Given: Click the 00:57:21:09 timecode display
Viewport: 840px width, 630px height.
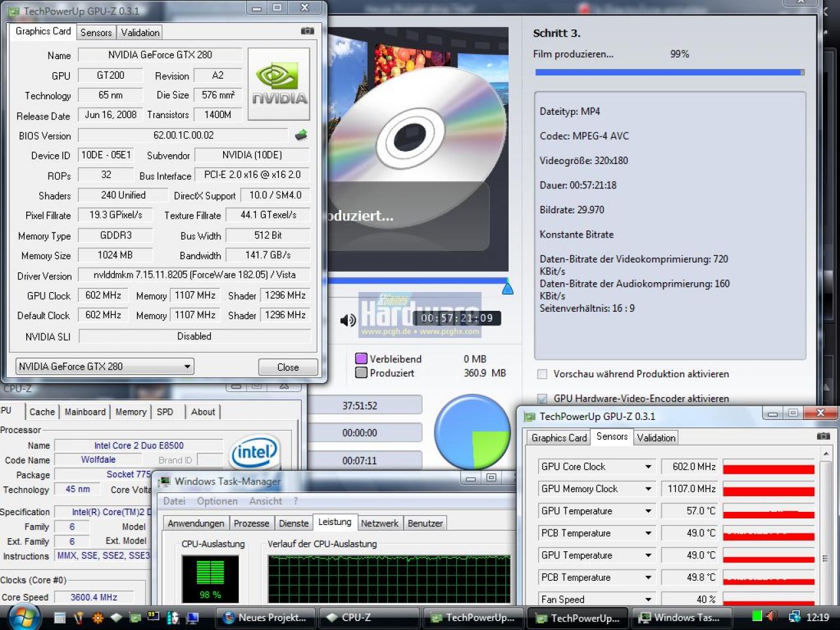Looking at the screenshot, I should coord(457,318).
